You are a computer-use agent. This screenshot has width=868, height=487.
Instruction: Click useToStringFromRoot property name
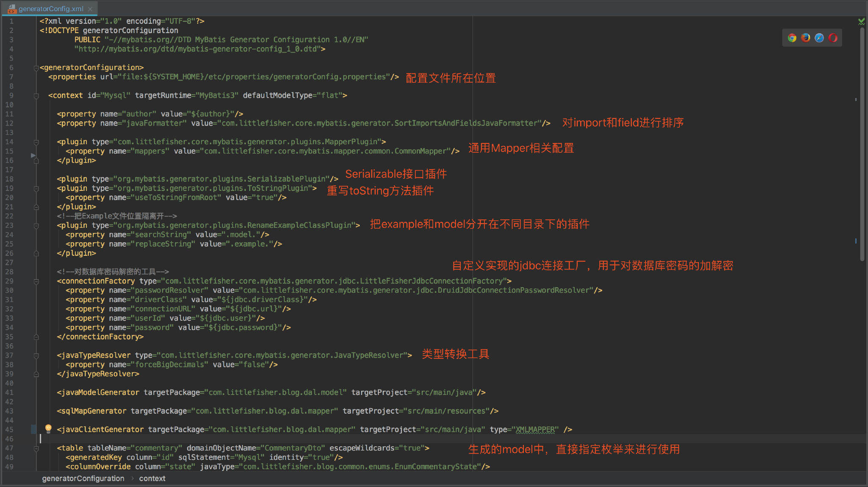click(176, 198)
